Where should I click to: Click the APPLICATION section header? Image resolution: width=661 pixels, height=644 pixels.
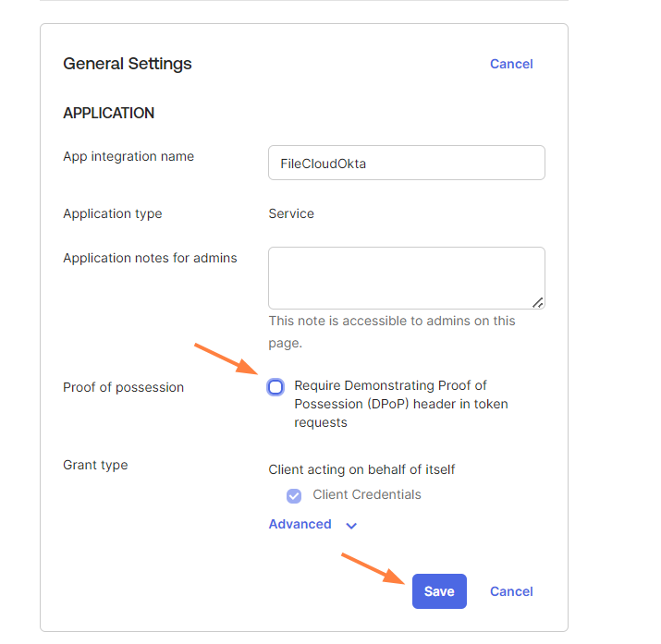tap(109, 113)
